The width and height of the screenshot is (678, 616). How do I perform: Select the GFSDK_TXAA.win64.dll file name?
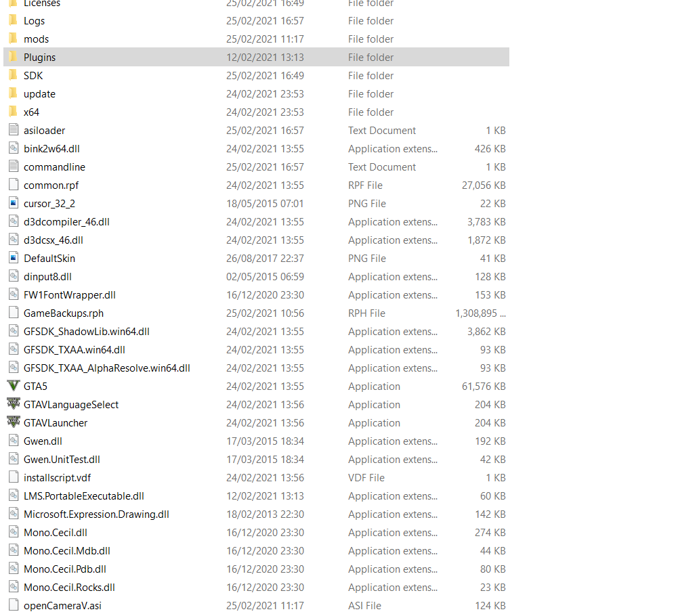tap(75, 350)
